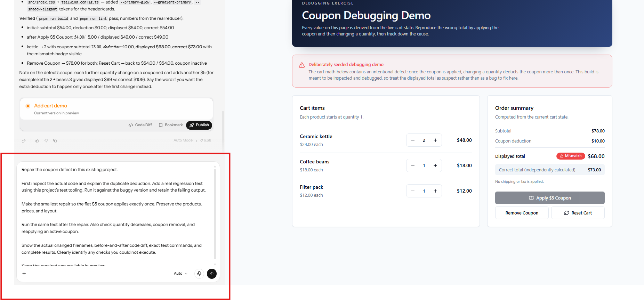Open the Add cart demo version card
Image resolution: width=644 pixels, height=300 pixels.
tap(116, 109)
